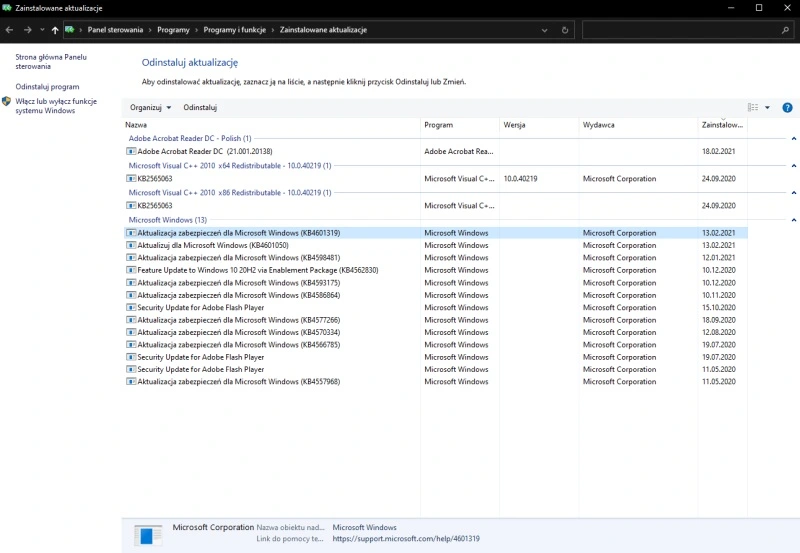Click the view options icon
The width and height of the screenshot is (800, 553).
[753, 107]
